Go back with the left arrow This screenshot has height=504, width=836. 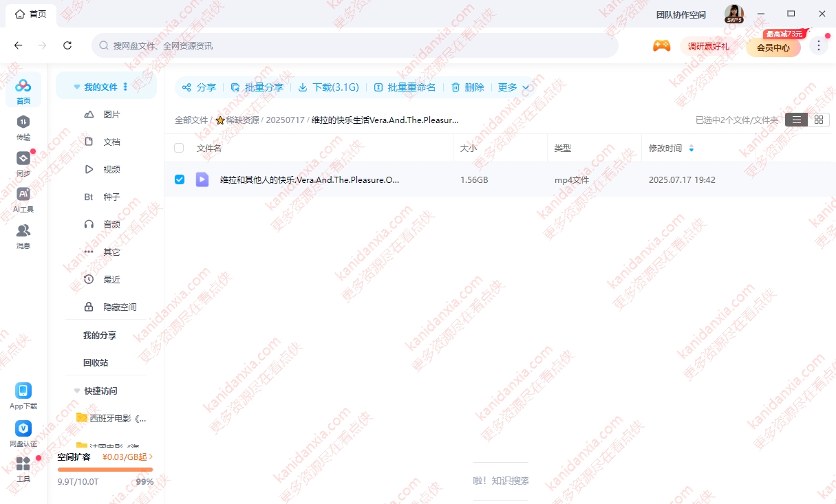tap(19, 45)
